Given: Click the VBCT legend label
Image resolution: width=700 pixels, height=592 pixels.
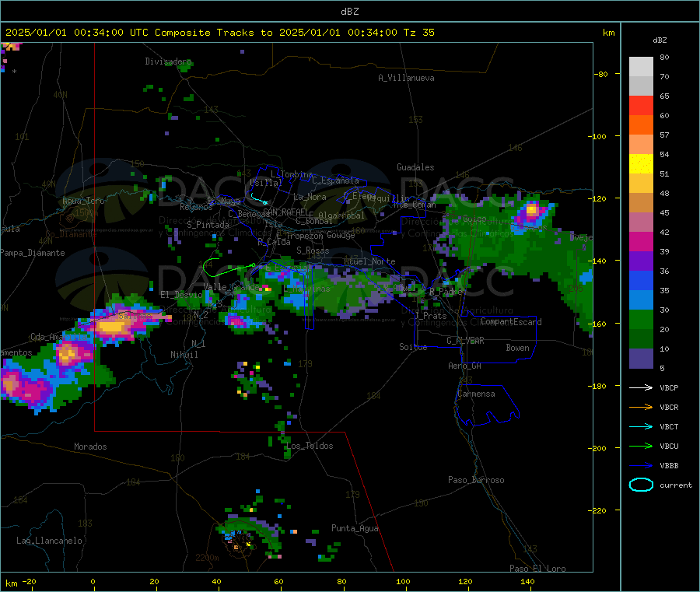Looking at the screenshot, I should tap(669, 426).
